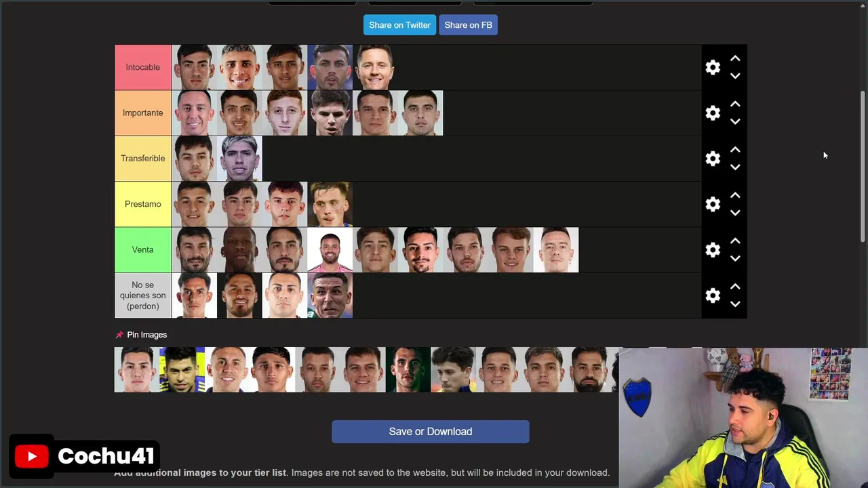Screen dimensions: 868x488
Task: Open settings gear for Venta tier
Action: click(x=713, y=249)
